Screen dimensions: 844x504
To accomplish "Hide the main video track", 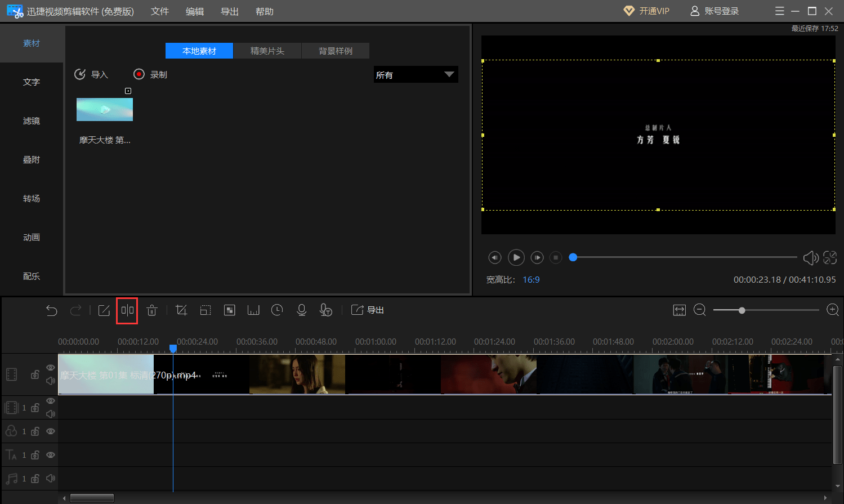I will (x=50, y=368).
